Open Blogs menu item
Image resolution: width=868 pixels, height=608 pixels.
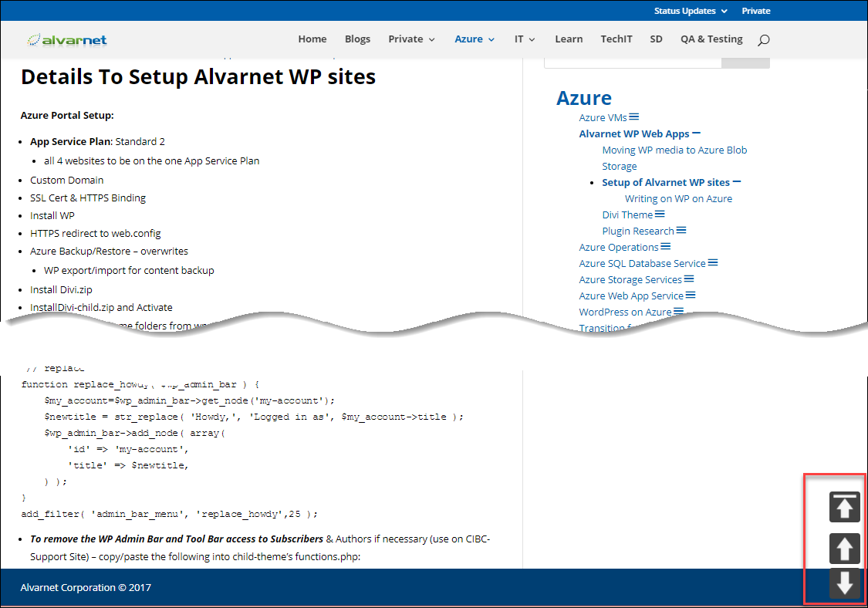[357, 39]
